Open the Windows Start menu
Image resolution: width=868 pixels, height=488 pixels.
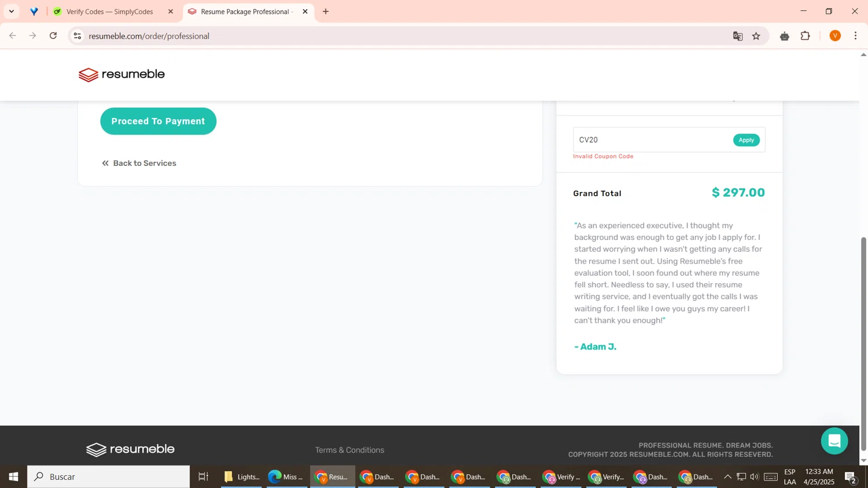point(13,477)
